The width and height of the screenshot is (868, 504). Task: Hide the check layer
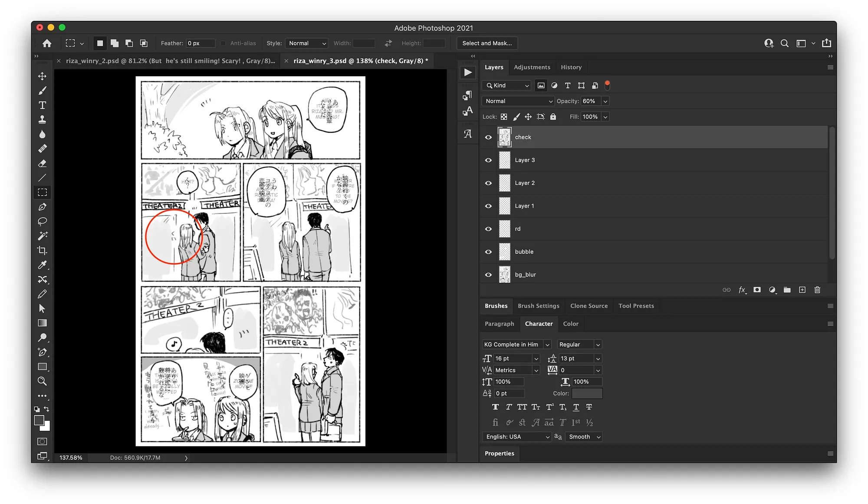click(x=488, y=137)
